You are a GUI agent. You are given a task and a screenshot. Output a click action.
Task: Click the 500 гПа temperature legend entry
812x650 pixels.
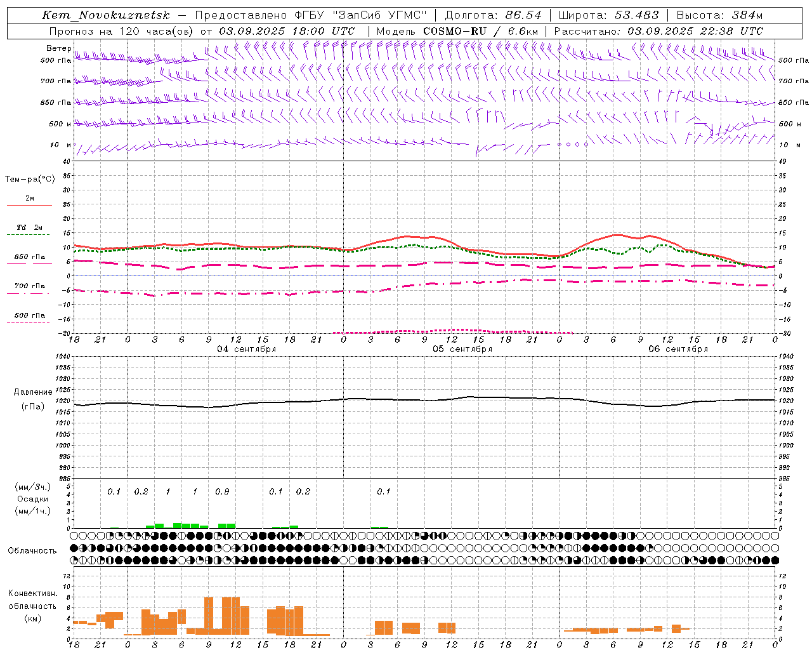30,315
